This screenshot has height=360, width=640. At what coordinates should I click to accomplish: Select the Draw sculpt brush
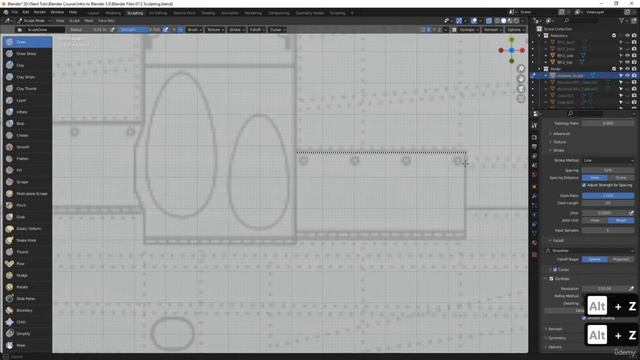pos(27,42)
